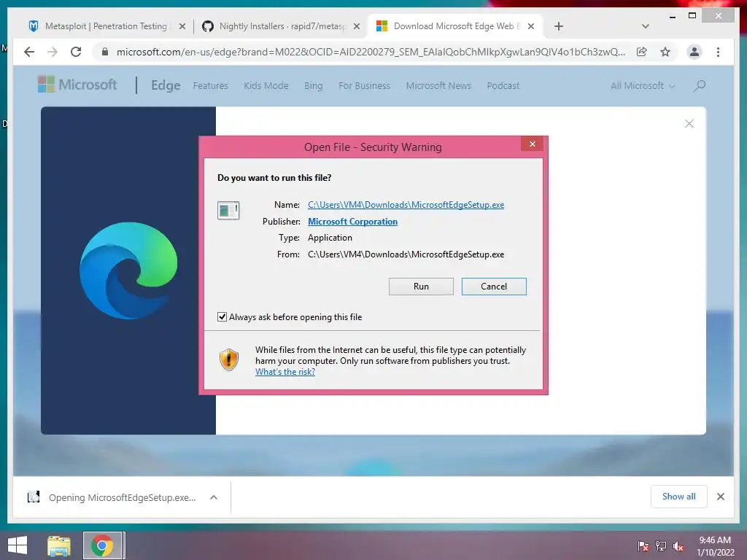Click the search magnifier on Microsoft page

(x=700, y=86)
